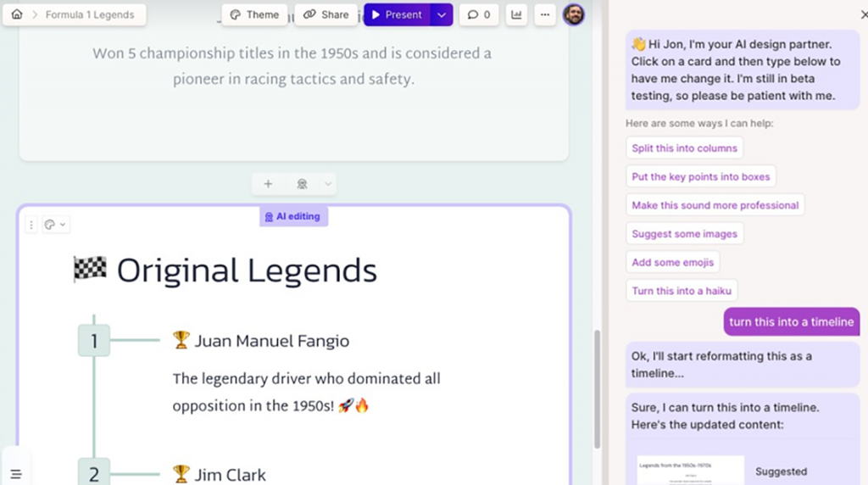The height and width of the screenshot is (485, 868).
Task: Open the card drag handle menu
Action: point(31,224)
